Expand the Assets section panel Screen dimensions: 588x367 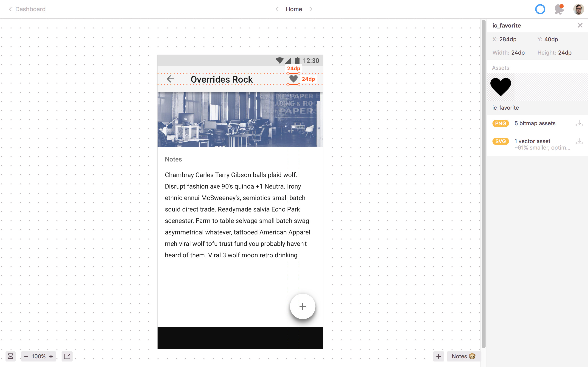tap(501, 68)
